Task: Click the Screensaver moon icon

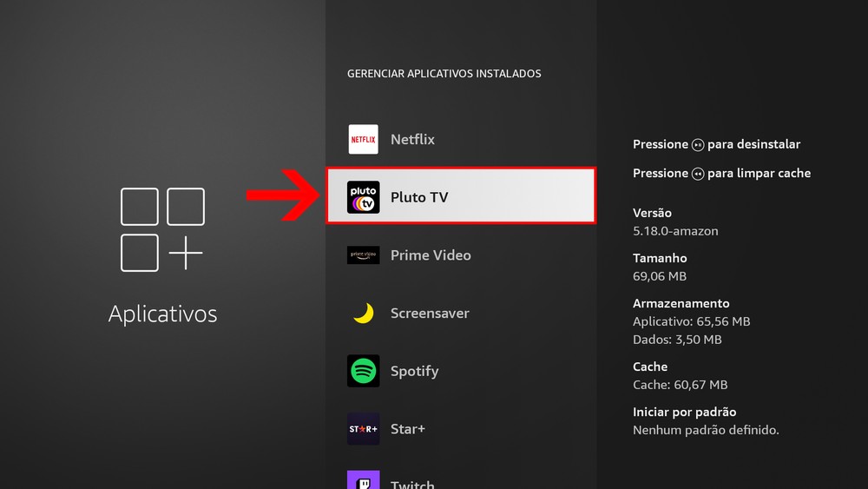Action: point(364,313)
